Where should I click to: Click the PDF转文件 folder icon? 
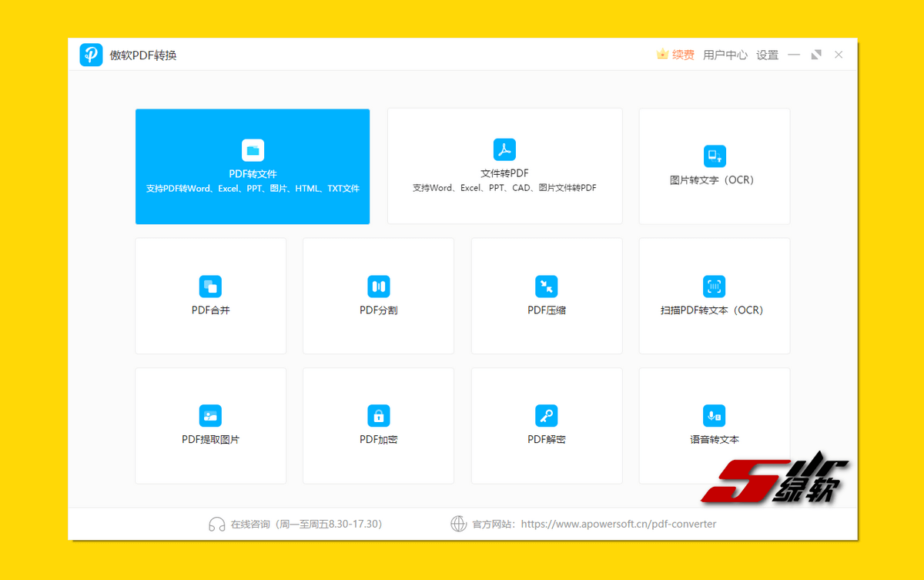[x=253, y=150]
